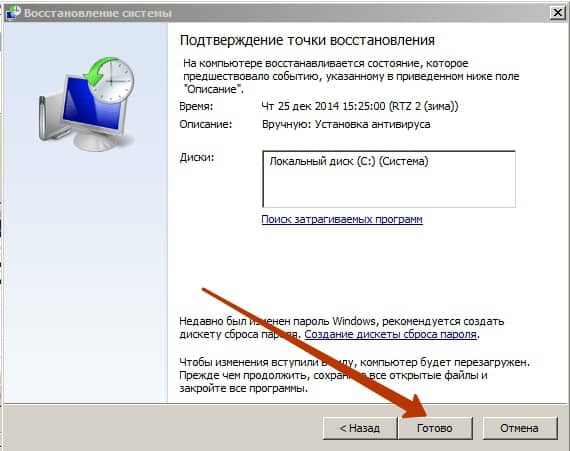Click the description Вручную: Установка антивируса

(346, 124)
